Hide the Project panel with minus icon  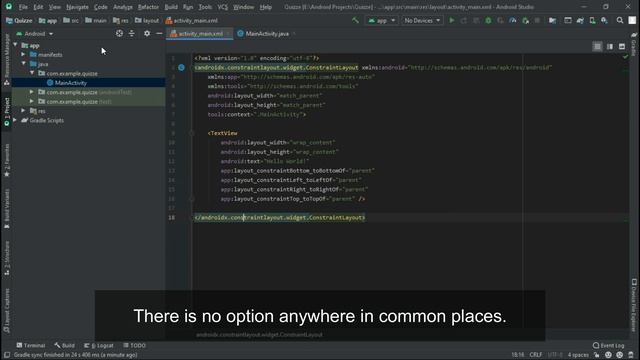159,33
